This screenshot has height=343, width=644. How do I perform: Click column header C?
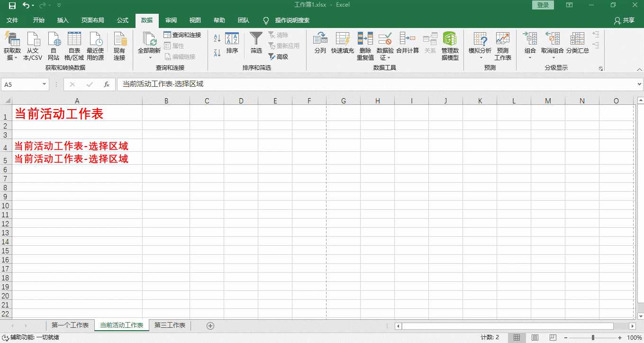point(207,101)
